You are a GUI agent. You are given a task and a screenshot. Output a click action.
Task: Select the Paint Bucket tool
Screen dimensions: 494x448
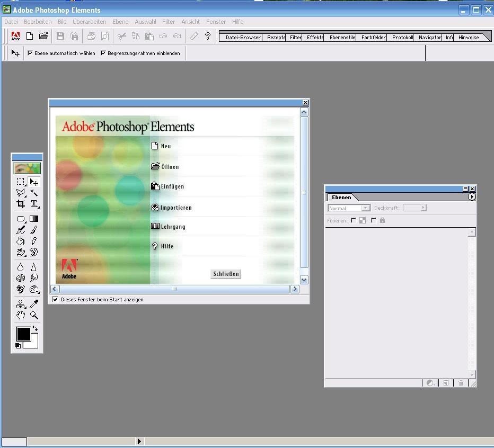pyautogui.click(x=21, y=241)
